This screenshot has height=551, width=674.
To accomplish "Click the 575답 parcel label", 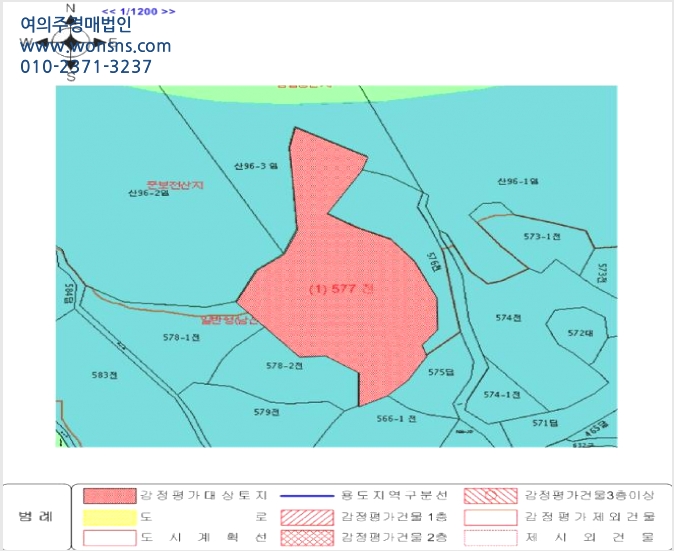I will (x=441, y=372).
